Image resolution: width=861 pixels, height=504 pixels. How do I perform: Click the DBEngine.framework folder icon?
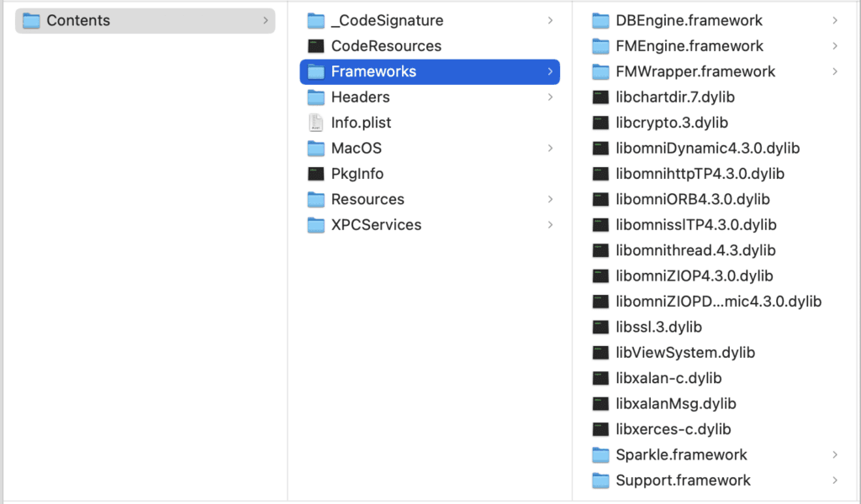pos(600,20)
